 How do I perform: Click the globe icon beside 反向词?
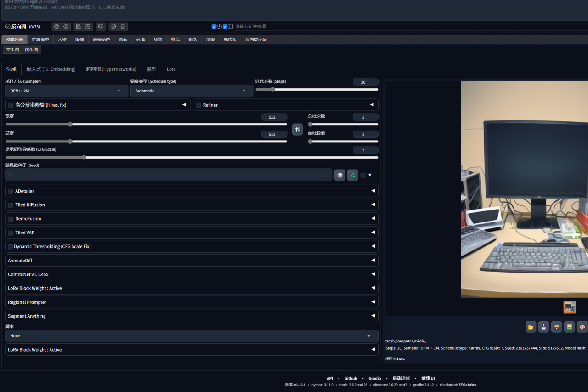coord(57,27)
